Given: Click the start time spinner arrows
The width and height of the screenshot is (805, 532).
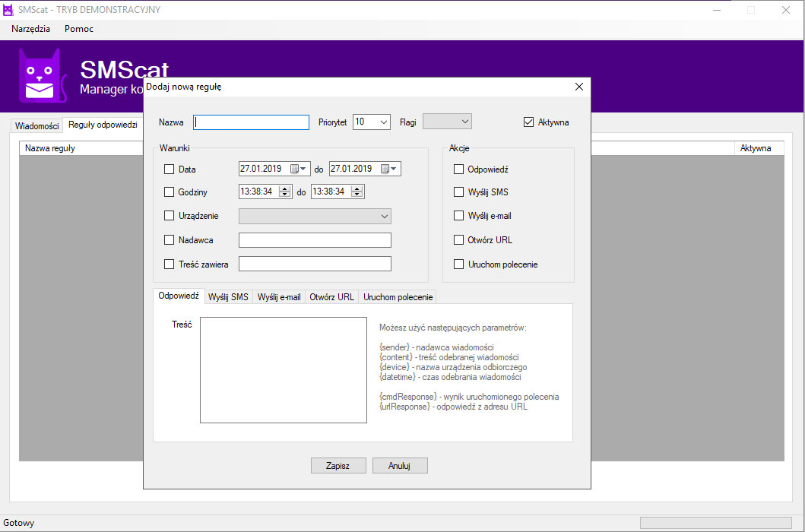Looking at the screenshot, I should pyautogui.click(x=284, y=192).
